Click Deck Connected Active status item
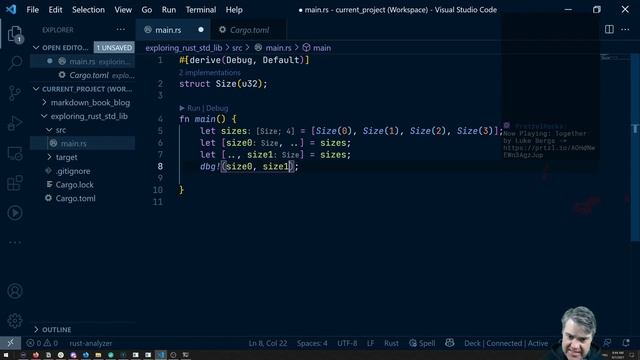 pos(506,343)
